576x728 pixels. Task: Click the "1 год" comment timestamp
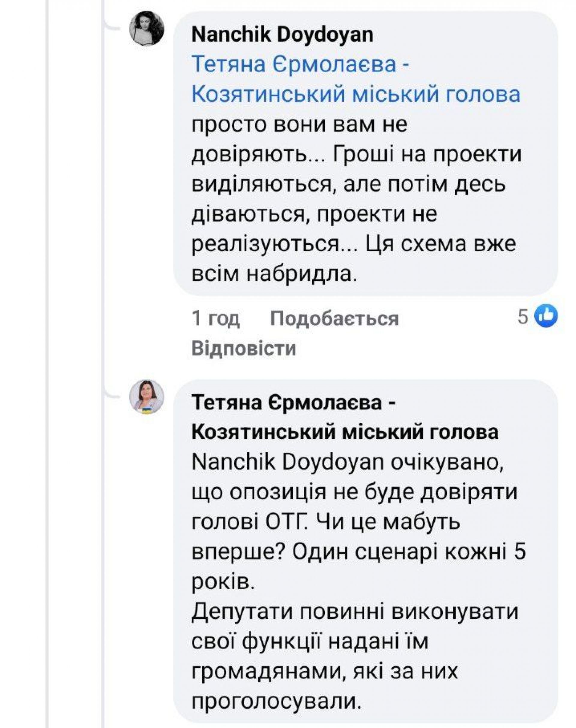pos(215,318)
